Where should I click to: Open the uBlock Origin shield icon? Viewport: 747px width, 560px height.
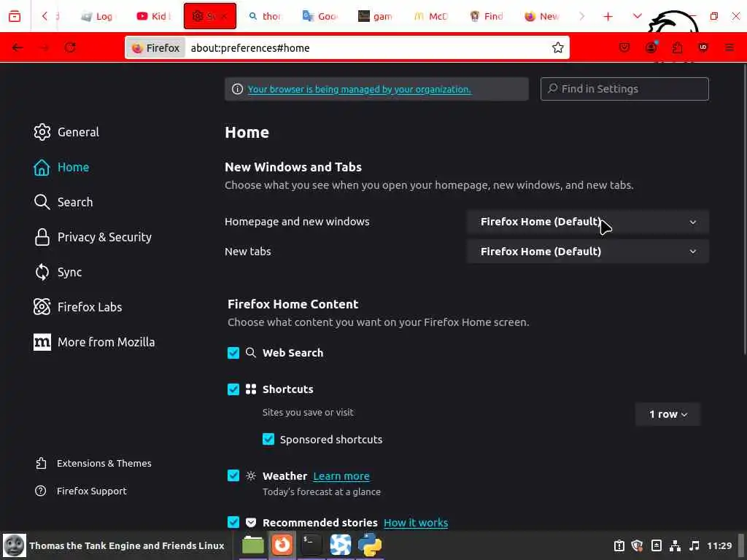[703, 47]
